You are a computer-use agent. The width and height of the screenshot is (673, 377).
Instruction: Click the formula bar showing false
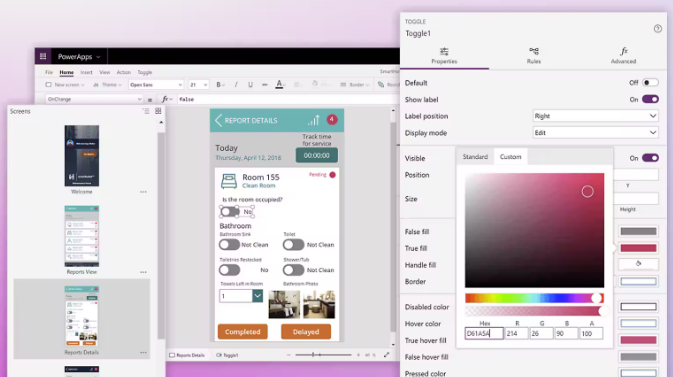(x=287, y=99)
